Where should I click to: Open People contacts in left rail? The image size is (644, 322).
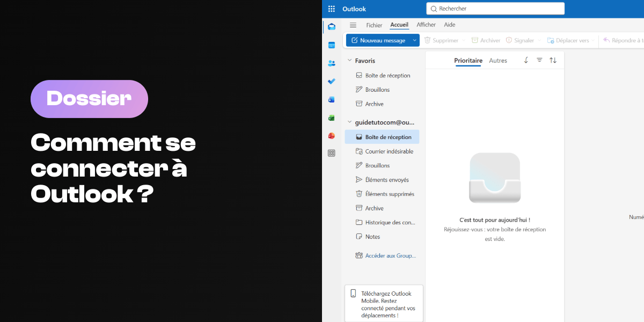point(332,63)
